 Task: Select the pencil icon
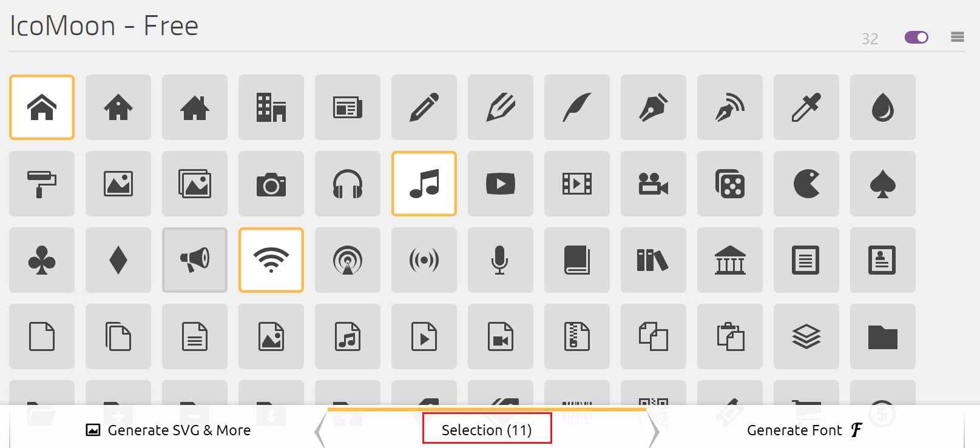[424, 107]
